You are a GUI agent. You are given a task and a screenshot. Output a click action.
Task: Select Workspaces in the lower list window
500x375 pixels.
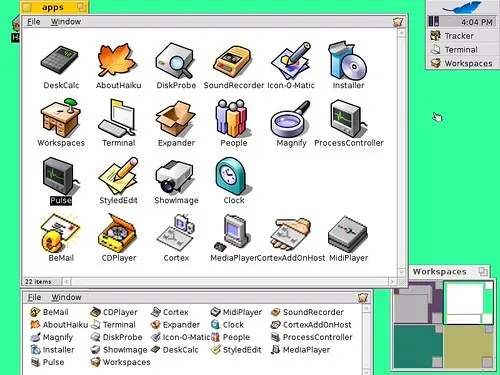(120, 362)
